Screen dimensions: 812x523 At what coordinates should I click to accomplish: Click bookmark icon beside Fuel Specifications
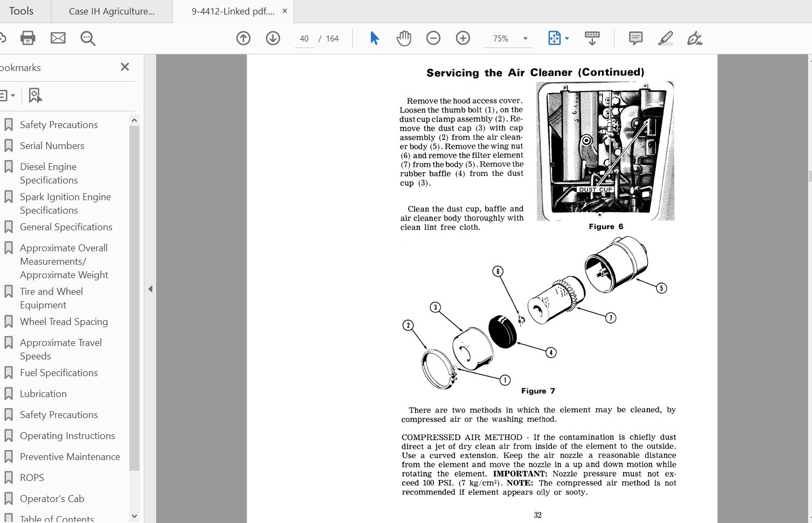point(9,373)
